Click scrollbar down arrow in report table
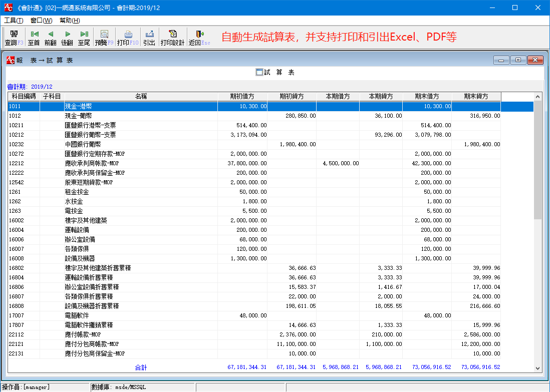Viewport: 550px width, 392px height. click(x=538, y=368)
